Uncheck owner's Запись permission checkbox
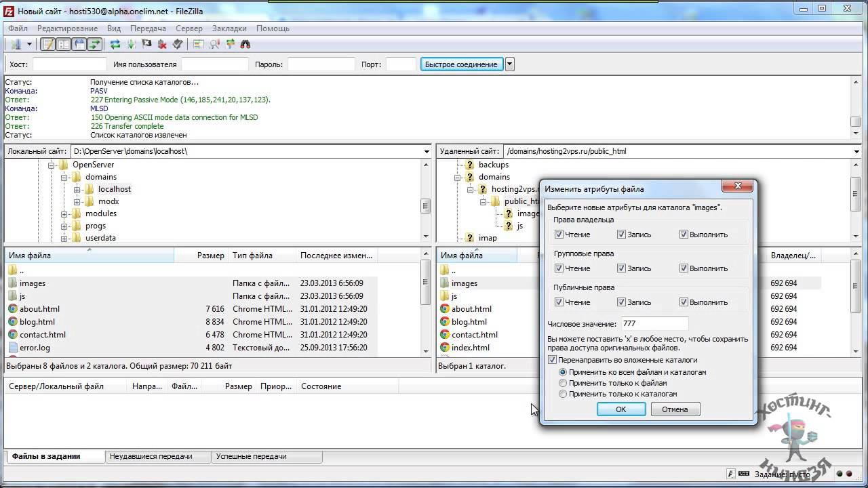 pyautogui.click(x=621, y=235)
